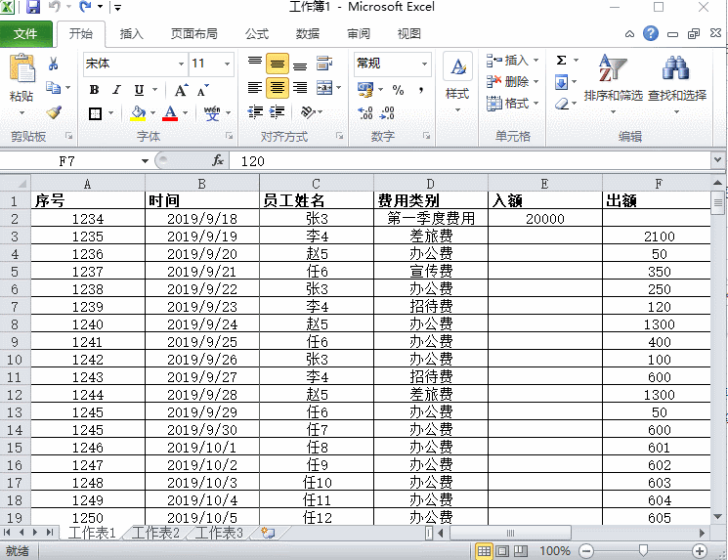
Task: Click the Merge and Center icon
Action: tap(324, 87)
